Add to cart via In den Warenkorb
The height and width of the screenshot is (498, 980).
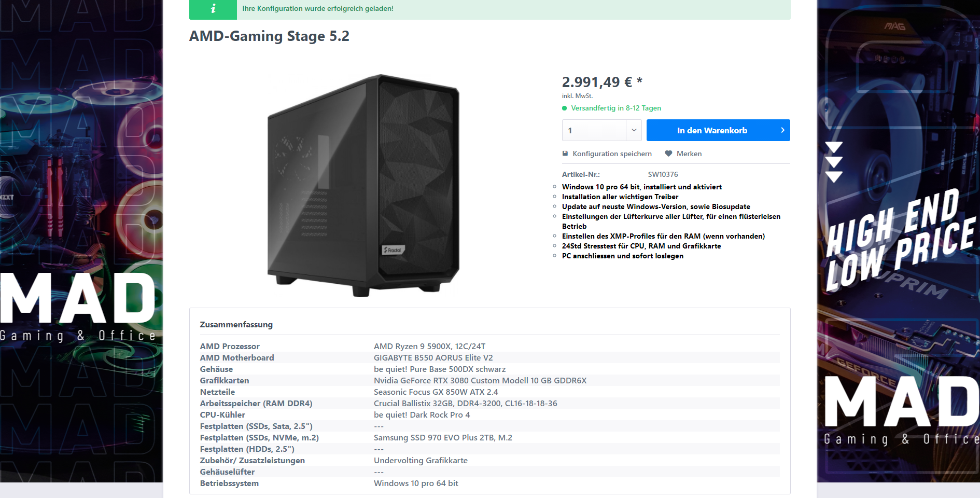[718, 130]
